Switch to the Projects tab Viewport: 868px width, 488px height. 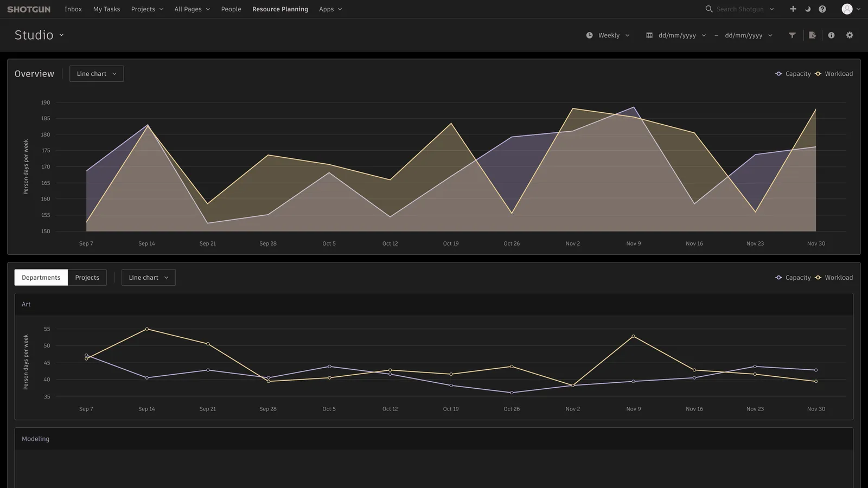click(87, 278)
